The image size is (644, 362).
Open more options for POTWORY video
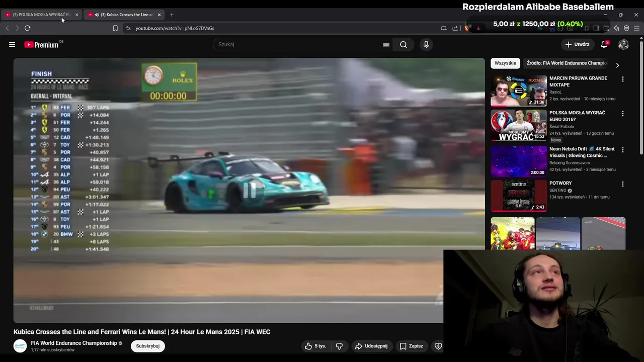623,184
